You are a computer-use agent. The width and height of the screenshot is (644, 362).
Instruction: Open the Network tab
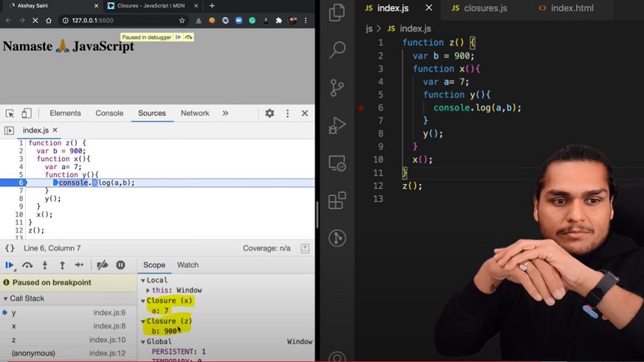pos(195,113)
